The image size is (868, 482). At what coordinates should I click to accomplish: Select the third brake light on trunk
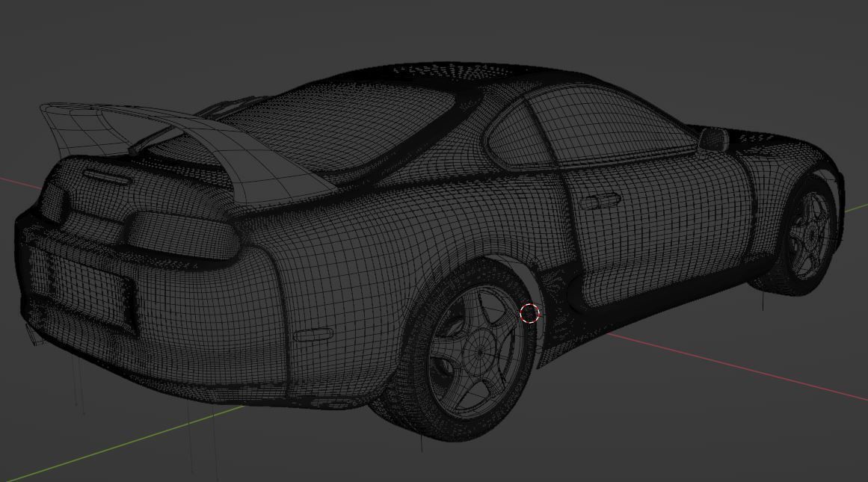108,176
